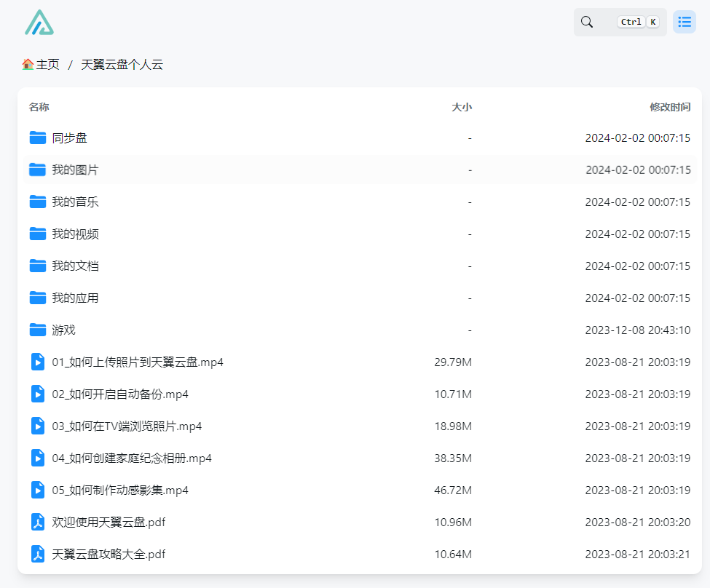Click the folder icon beside 我的视频
The width and height of the screenshot is (710, 588).
(x=38, y=234)
